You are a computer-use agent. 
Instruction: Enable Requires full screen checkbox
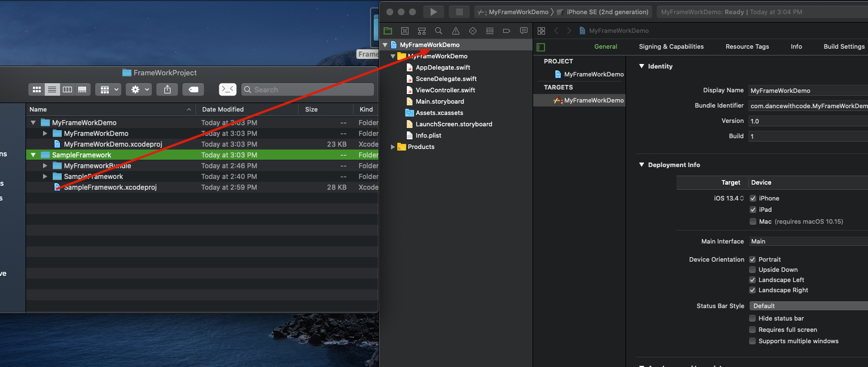pos(753,330)
